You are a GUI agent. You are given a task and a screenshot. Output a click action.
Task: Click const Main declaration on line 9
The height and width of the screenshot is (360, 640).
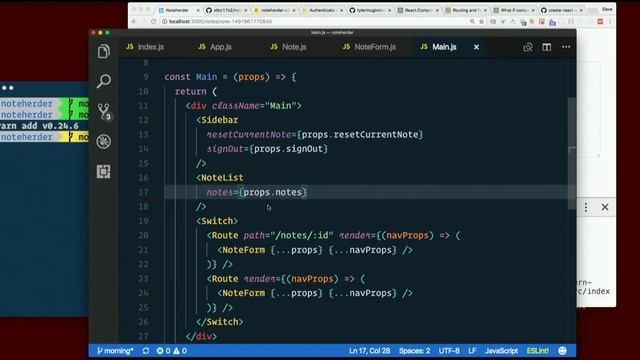point(191,77)
